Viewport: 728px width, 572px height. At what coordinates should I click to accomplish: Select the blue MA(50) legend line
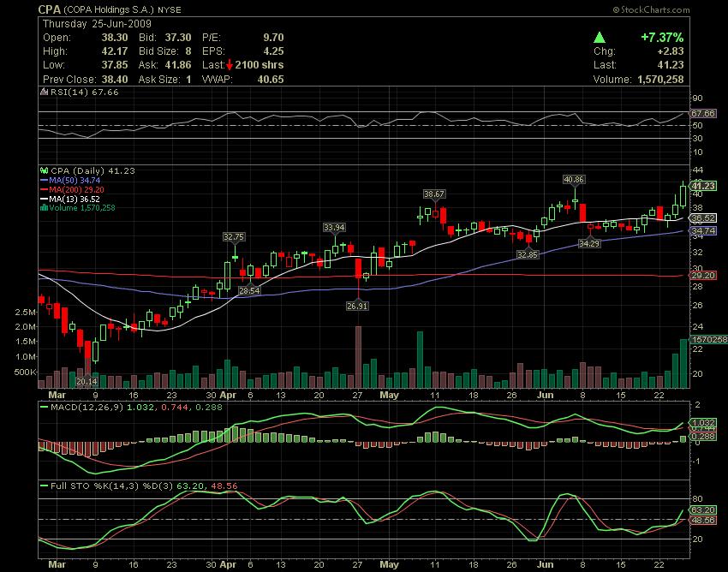(45, 180)
